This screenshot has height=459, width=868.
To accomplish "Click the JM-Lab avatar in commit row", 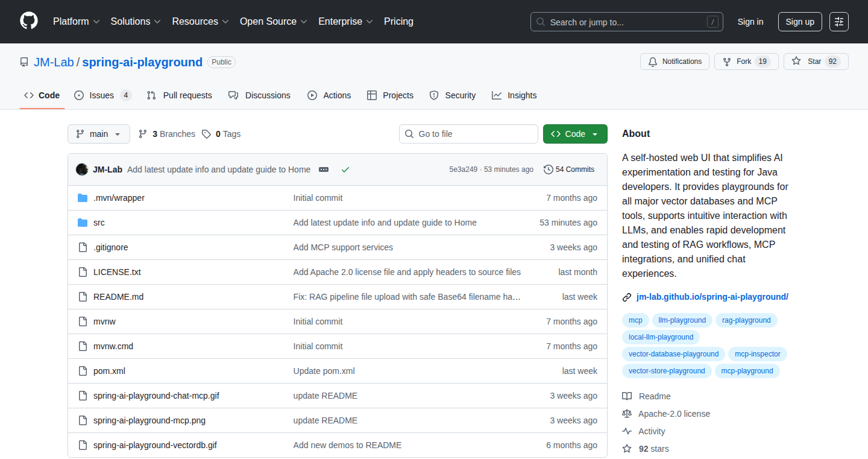I will (x=82, y=169).
